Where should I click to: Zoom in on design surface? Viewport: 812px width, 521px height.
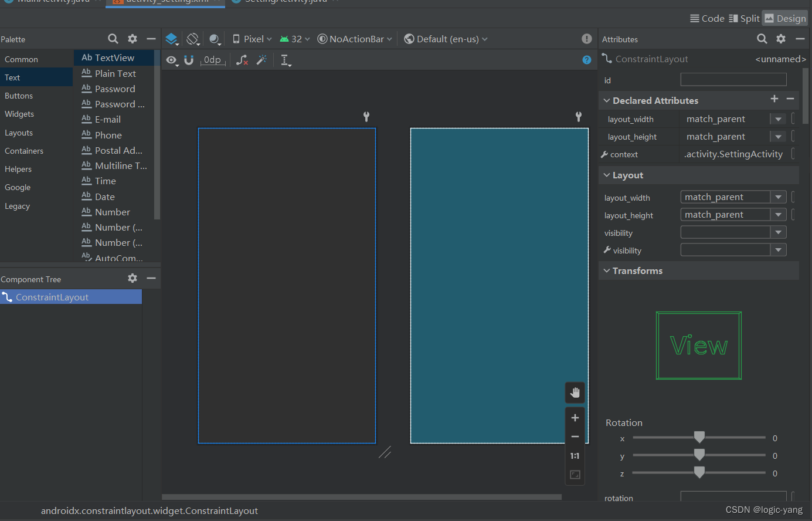coord(575,418)
